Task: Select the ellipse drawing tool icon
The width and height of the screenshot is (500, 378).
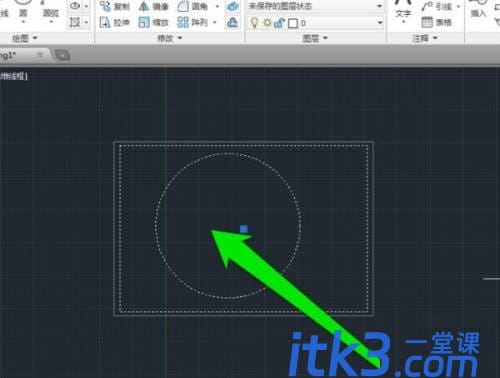Action: point(75,6)
